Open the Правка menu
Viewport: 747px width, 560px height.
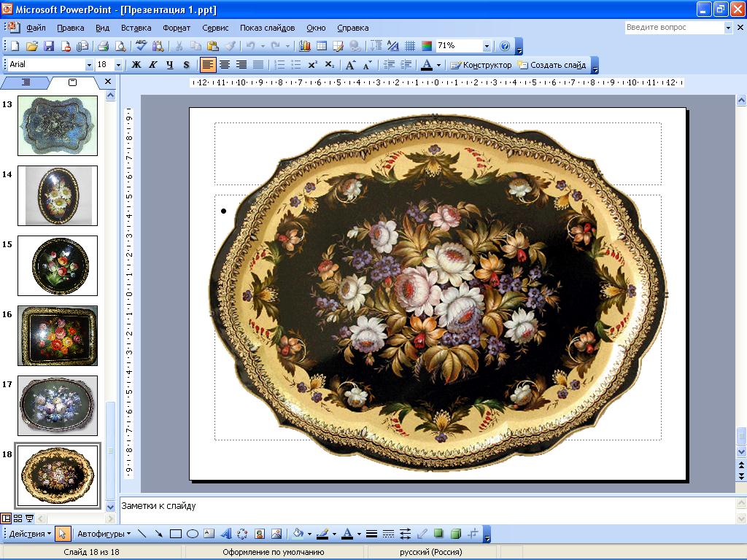pyautogui.click(x=71, y=28)
